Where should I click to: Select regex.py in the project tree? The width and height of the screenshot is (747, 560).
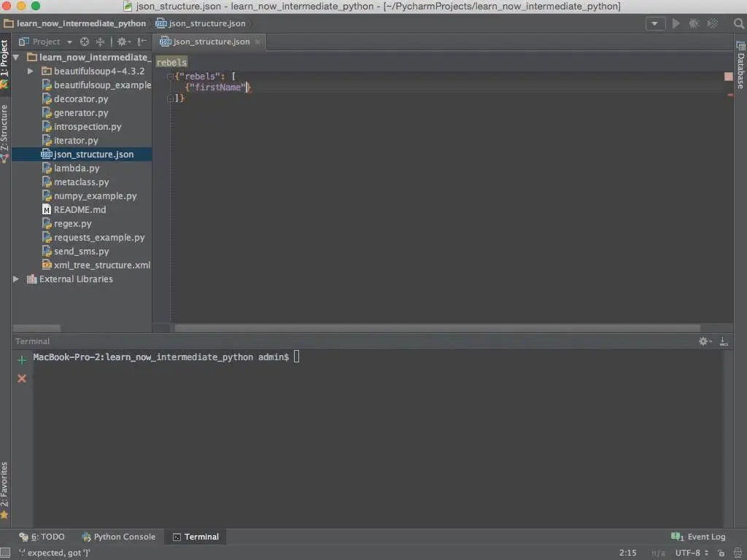72,223
